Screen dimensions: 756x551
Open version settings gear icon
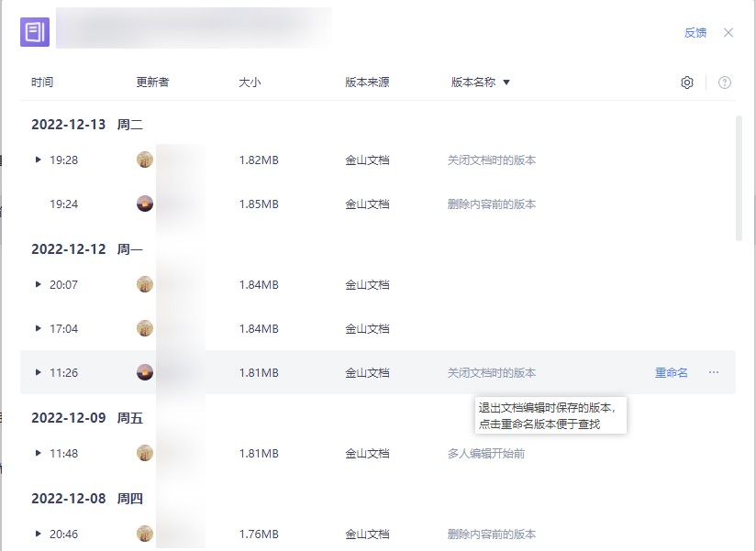687,83
